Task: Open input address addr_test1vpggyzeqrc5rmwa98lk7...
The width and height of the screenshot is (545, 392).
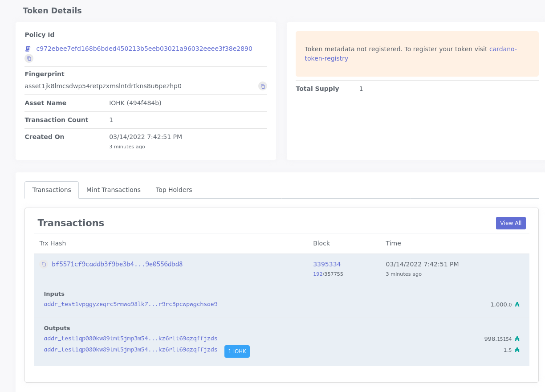Action: coord(130,304)
